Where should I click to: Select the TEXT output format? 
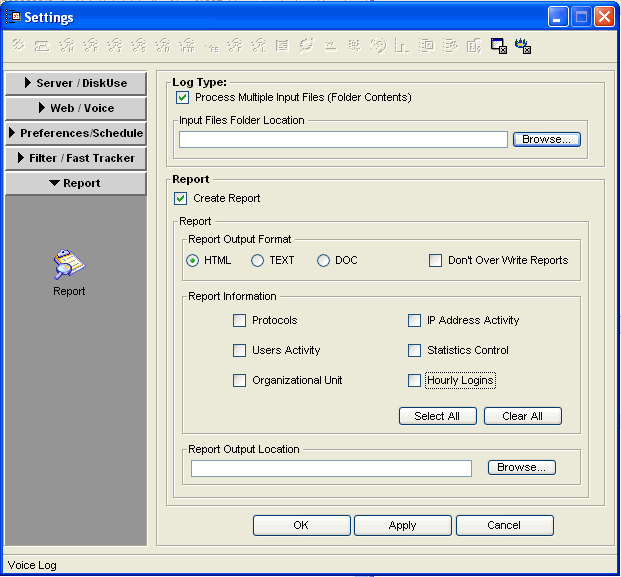pos(258,261)
